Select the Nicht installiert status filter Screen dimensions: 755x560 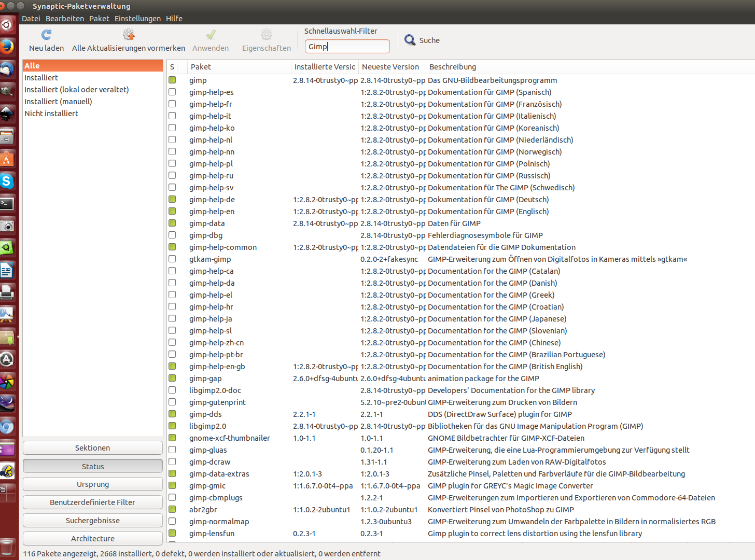coord(51,114)
